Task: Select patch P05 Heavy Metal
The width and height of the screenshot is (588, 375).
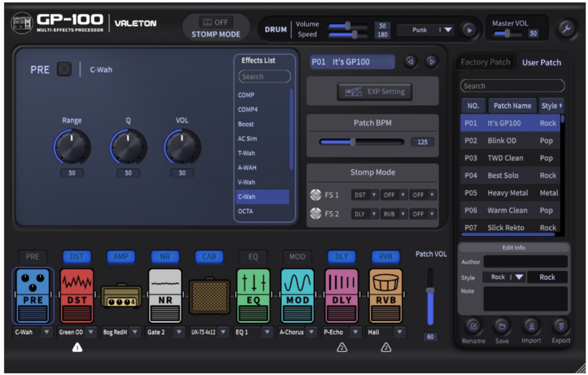Action: click(510, 193)
